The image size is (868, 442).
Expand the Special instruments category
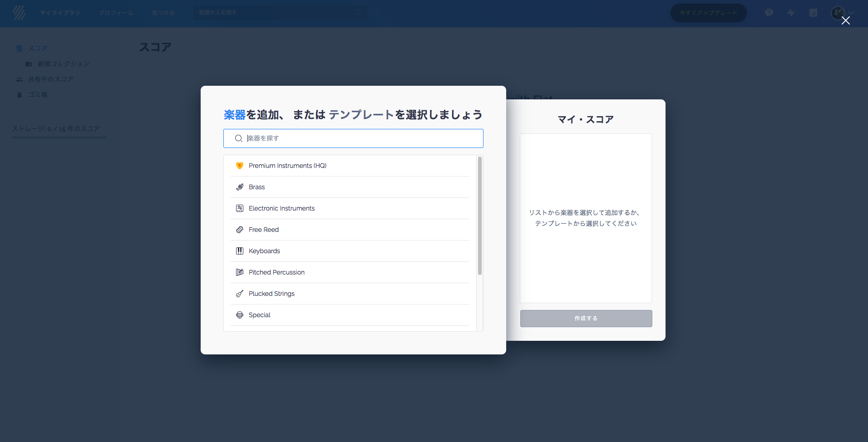tap(259, 315)
